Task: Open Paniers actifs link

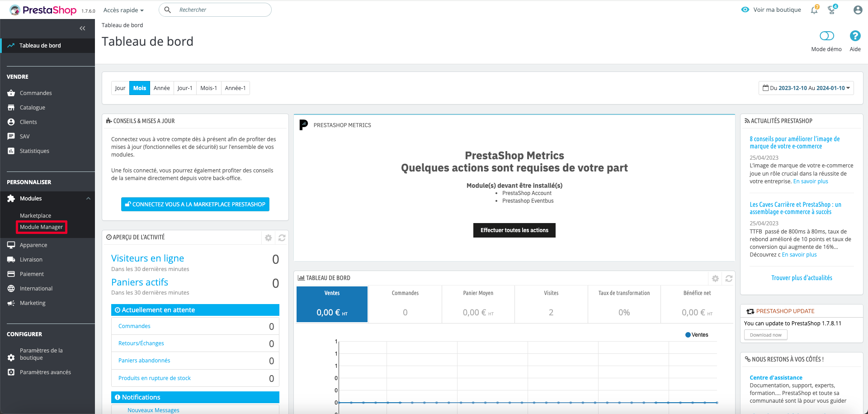Action: click(x=140, y=282)
